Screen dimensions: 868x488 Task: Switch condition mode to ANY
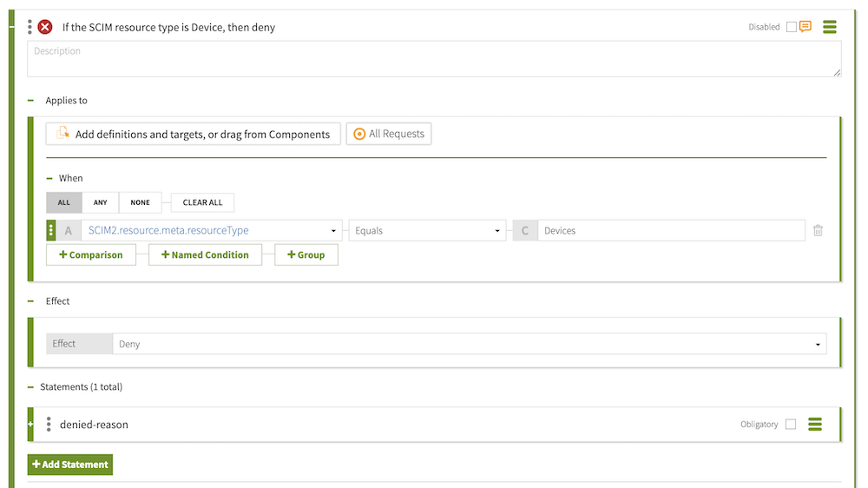coord(101,202)
